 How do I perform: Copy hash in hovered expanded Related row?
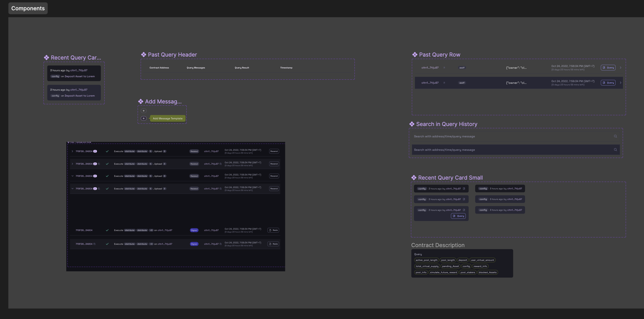99,189
